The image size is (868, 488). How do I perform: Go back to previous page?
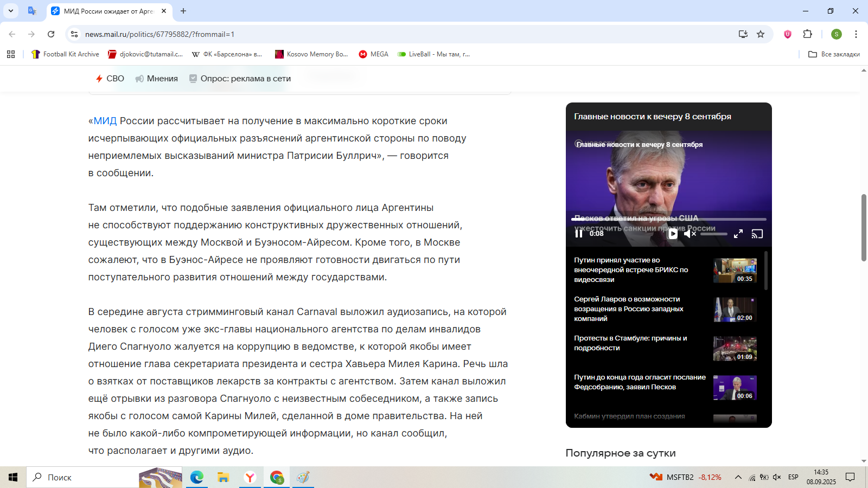[12, 34]
